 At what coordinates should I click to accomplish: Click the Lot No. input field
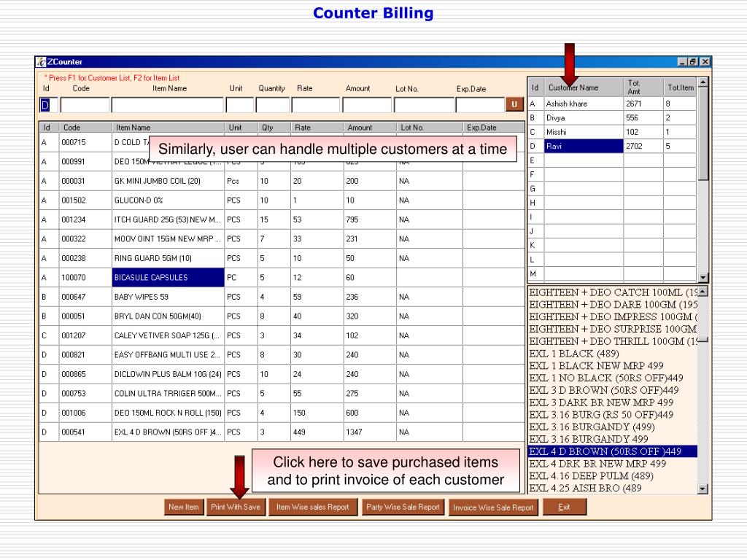(424, 105)
